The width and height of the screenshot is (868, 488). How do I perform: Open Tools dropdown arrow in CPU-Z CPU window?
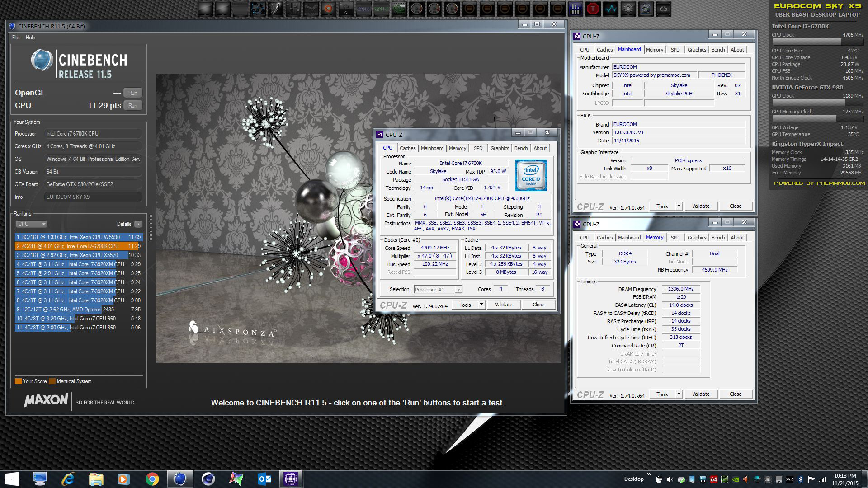(x=481, y=305)
